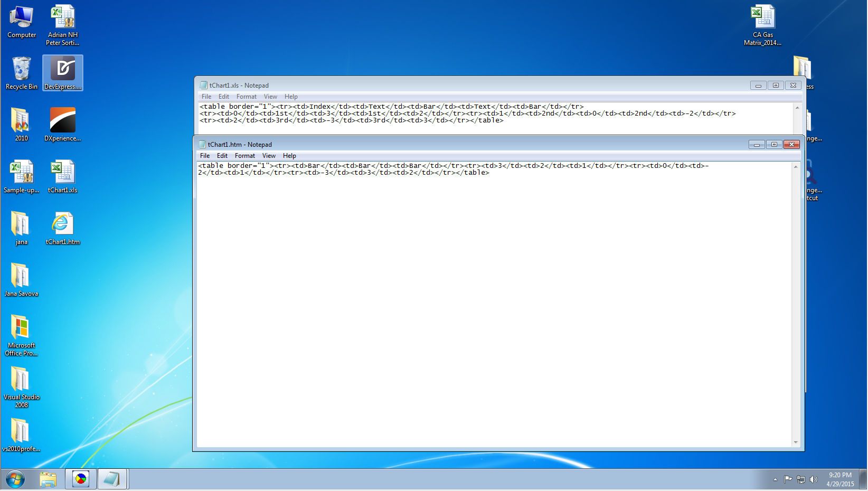
Task: Select the DXperience desktop icon
Action: [x=62, y=125]
